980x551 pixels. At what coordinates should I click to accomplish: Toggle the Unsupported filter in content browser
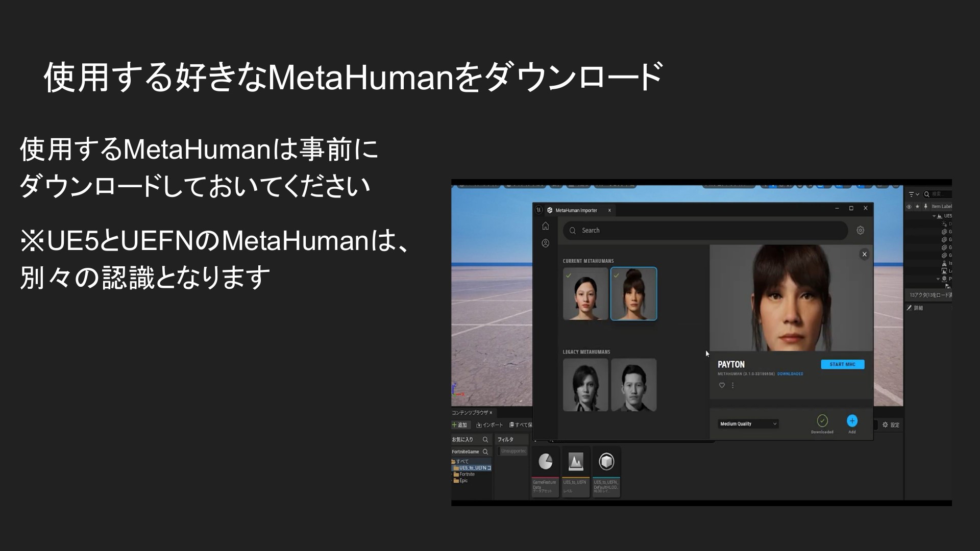pos(513,451)
